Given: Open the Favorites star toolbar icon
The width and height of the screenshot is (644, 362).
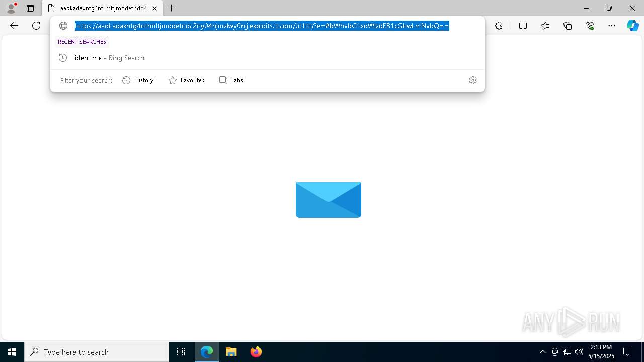Looking at the screenshot, I should (x=545, y=26).
